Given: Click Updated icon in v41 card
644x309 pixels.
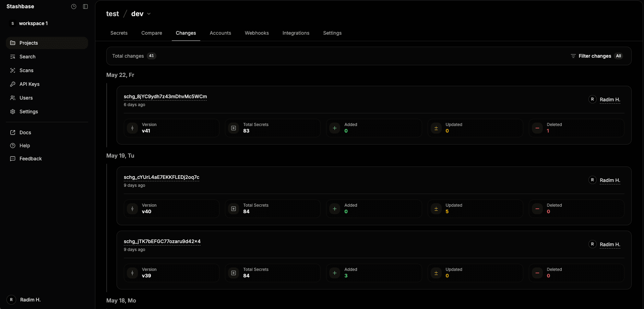Looking at the screenshot, I should (x=436, y=128).
